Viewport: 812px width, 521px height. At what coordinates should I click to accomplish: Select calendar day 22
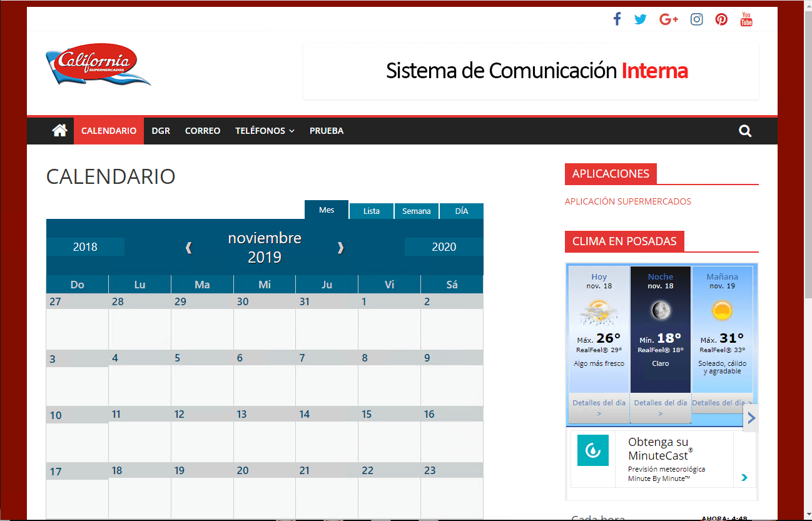pyautogui.click(x=368, y=470)
